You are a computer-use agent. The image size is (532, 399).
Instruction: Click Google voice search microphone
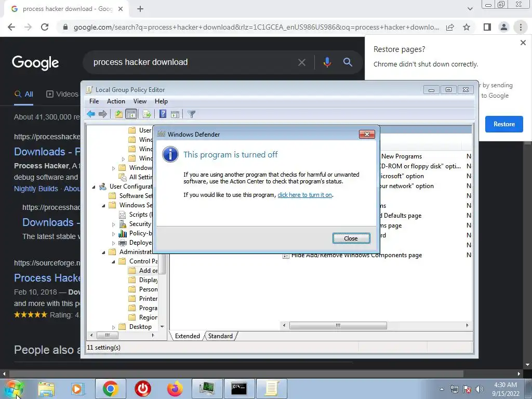(327, 62)
